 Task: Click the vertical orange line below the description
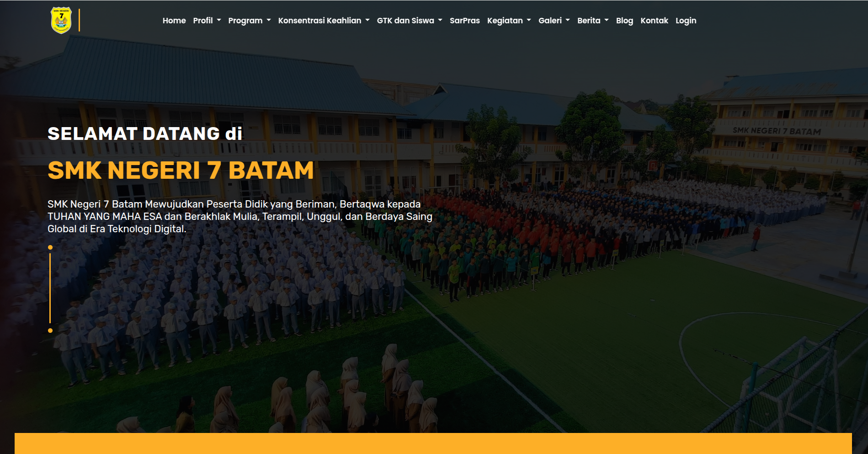pos(50,288)
